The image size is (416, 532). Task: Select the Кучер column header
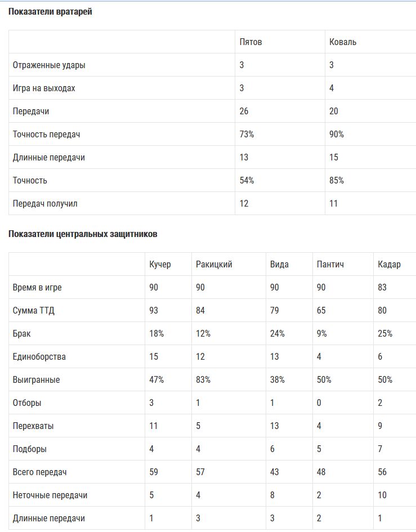click(x=160, y=265)
